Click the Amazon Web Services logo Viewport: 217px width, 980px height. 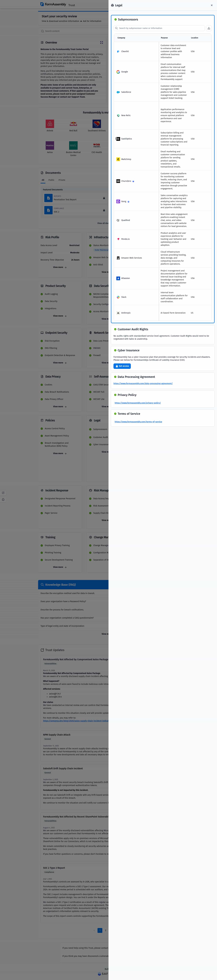(118, 258)
